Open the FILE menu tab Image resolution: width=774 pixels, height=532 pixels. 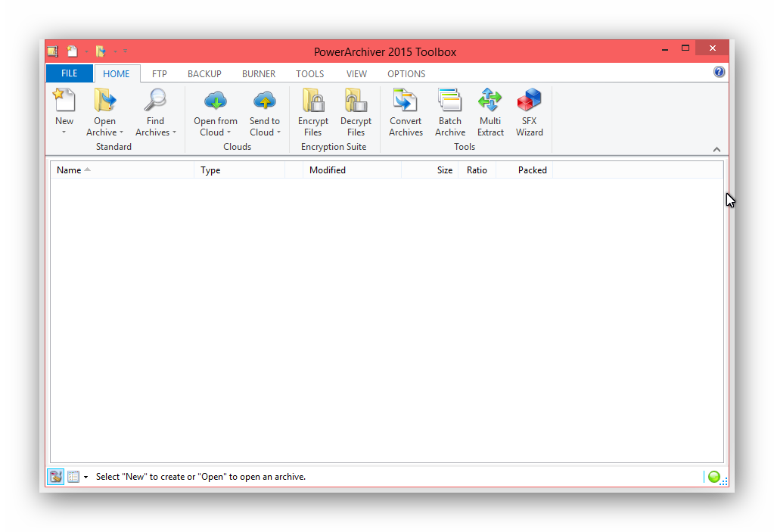tap(69, 73)
